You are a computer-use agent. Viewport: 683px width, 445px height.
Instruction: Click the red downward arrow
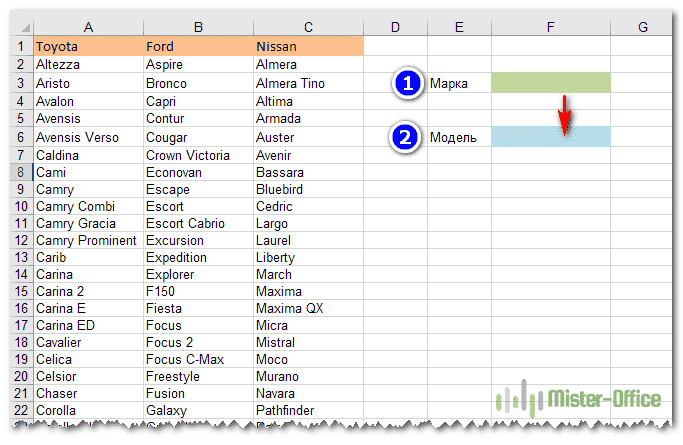point(565,116)
